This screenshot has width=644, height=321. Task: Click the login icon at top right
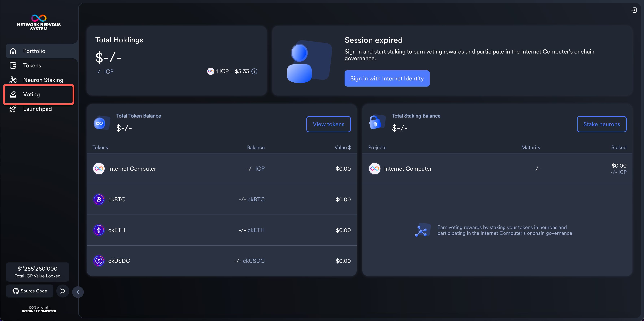click(634, 10)
